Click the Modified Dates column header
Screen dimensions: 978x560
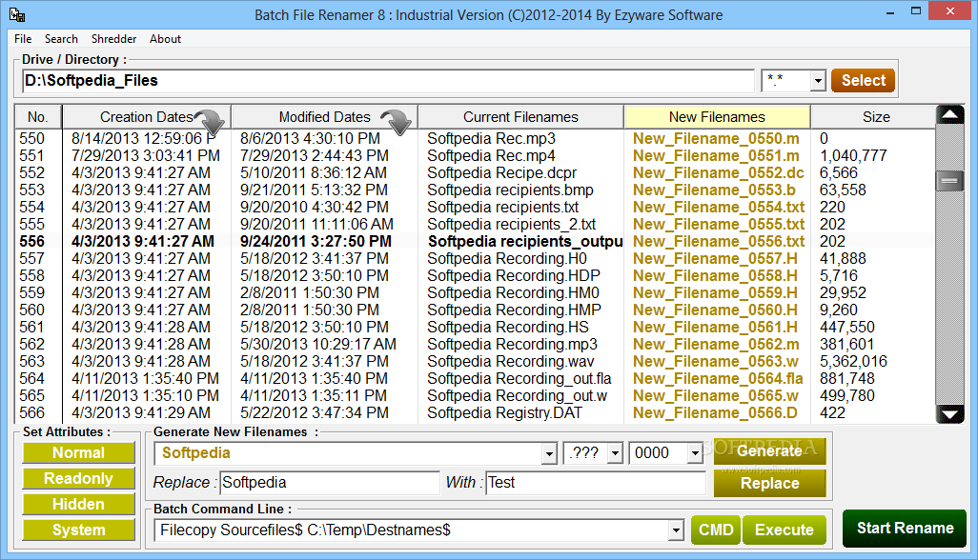pos(324,117)
